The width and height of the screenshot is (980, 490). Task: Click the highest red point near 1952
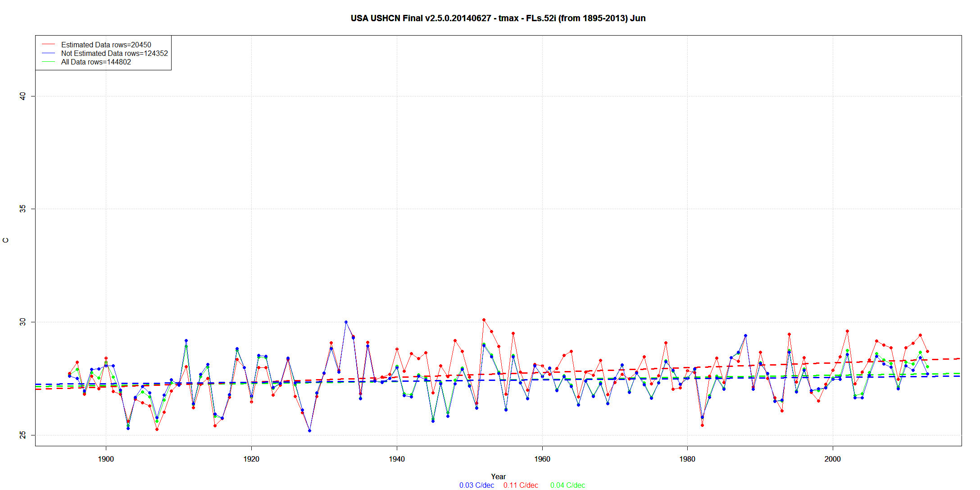tap(484, 320)
